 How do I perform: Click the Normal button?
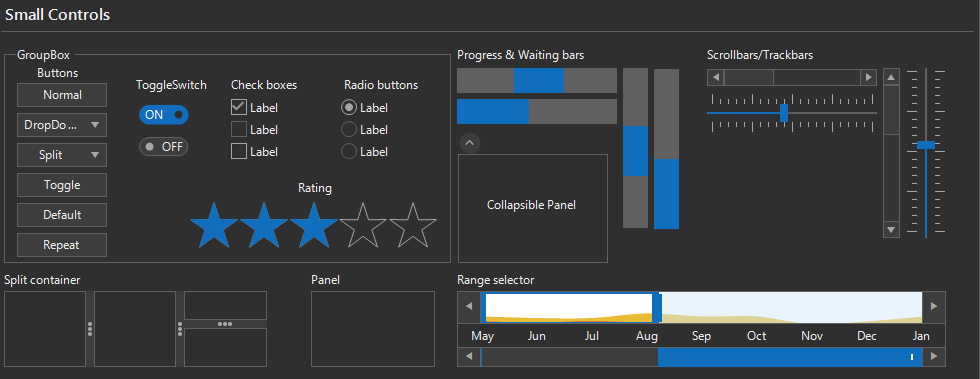pyautogui.click(x=62, y=95)
